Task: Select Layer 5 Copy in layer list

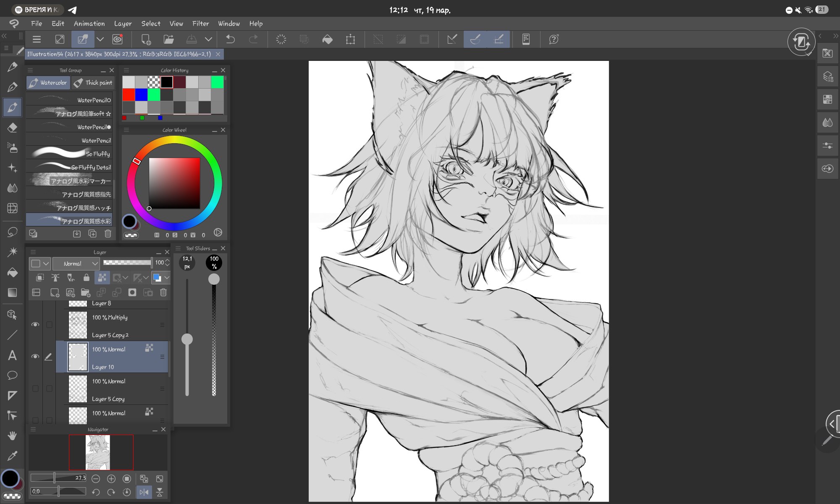Action: click(x=112, y=389)
